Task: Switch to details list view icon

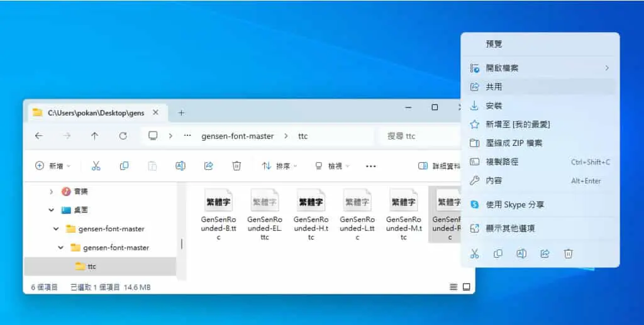Action: tap(453, 287)
